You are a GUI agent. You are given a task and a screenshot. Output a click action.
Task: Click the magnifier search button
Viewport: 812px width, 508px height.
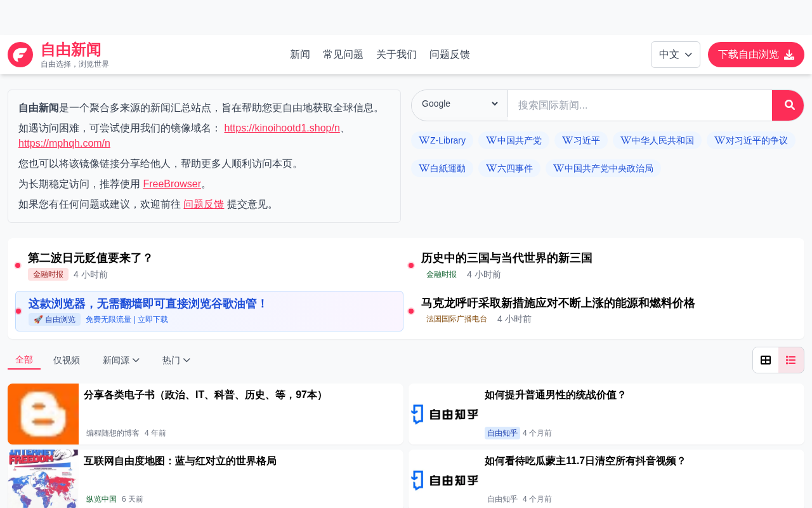pyautogui.click(x=787, y=105)
